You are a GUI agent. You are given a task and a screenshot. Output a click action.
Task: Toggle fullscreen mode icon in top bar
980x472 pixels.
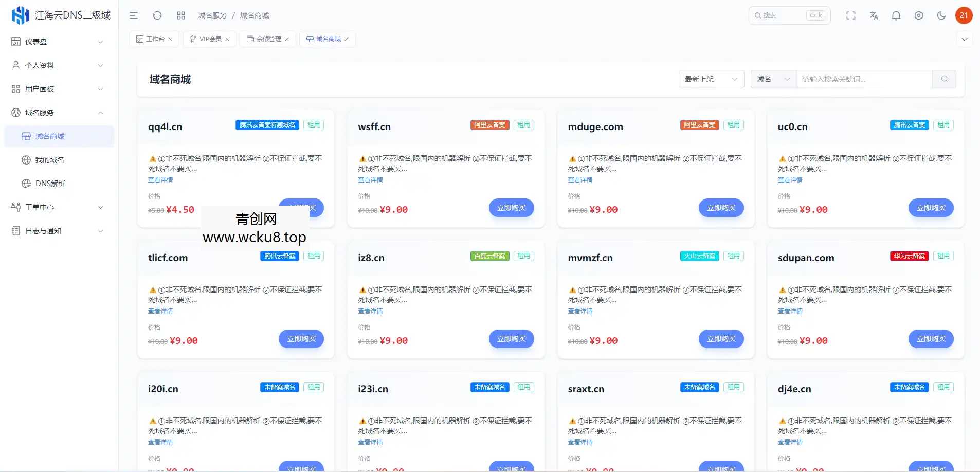[851, 15]
